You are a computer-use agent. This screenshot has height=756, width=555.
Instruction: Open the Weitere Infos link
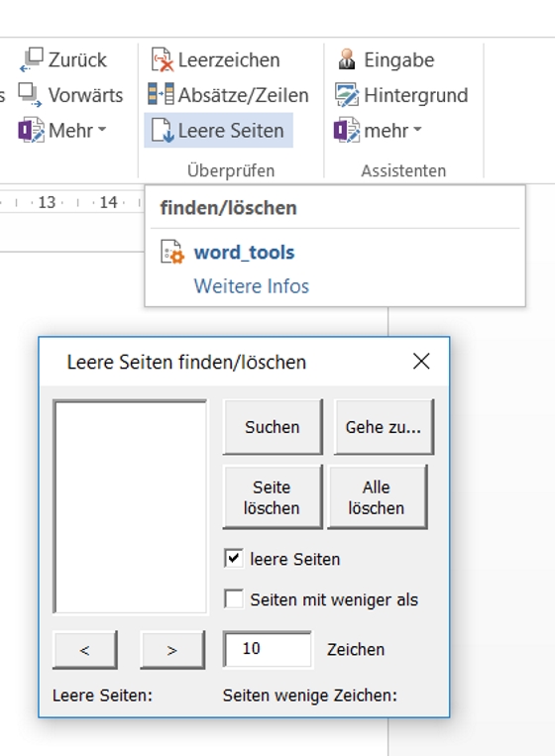point(251,286)
